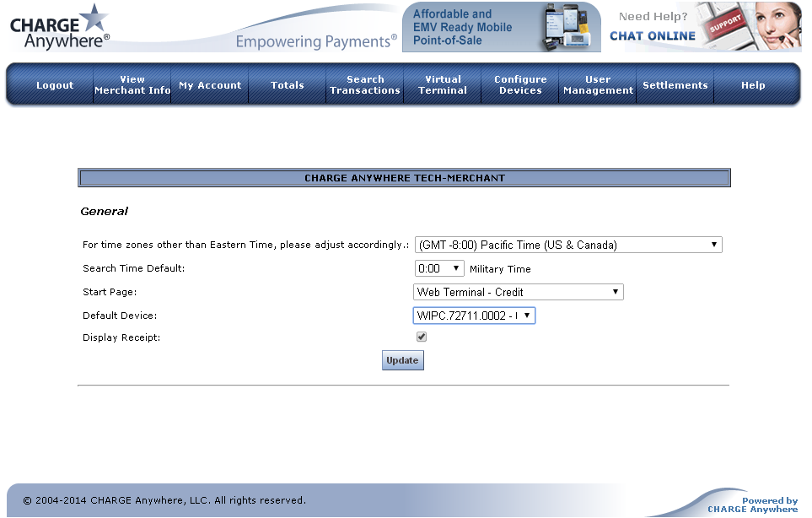
Task: Expand the Search Time Default dropdown
Action: coord(439,269)
